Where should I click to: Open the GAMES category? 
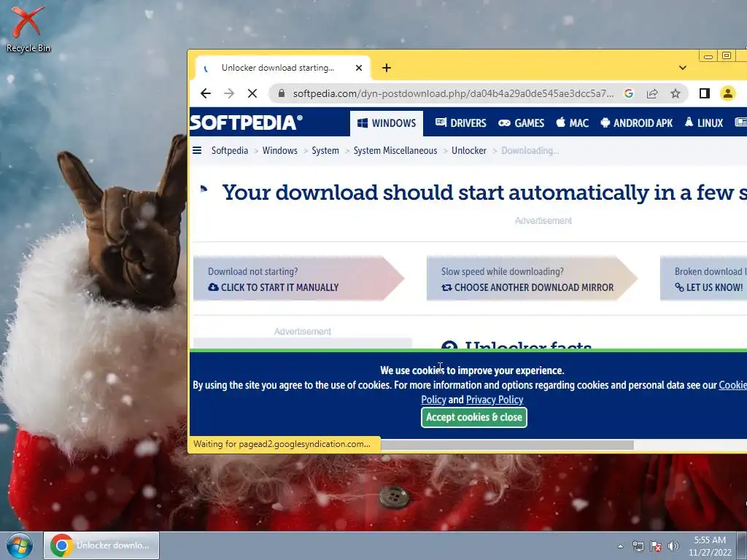pos(521,123)
